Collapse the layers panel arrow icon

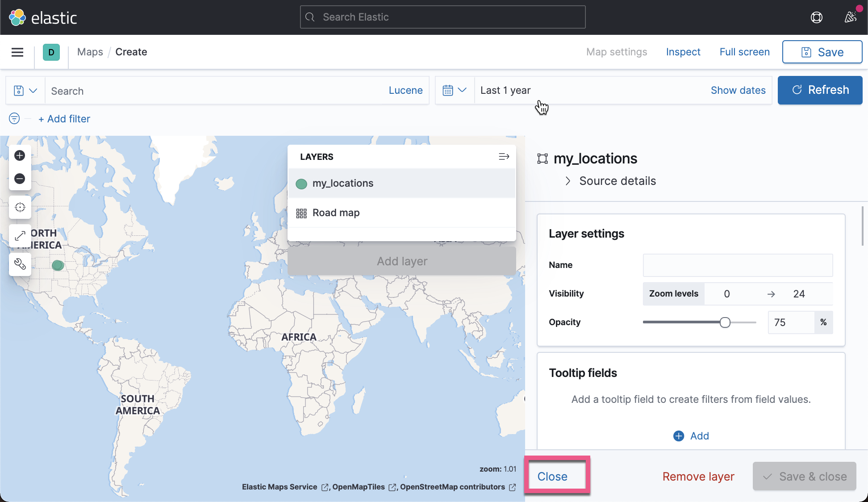click(504, 157)
